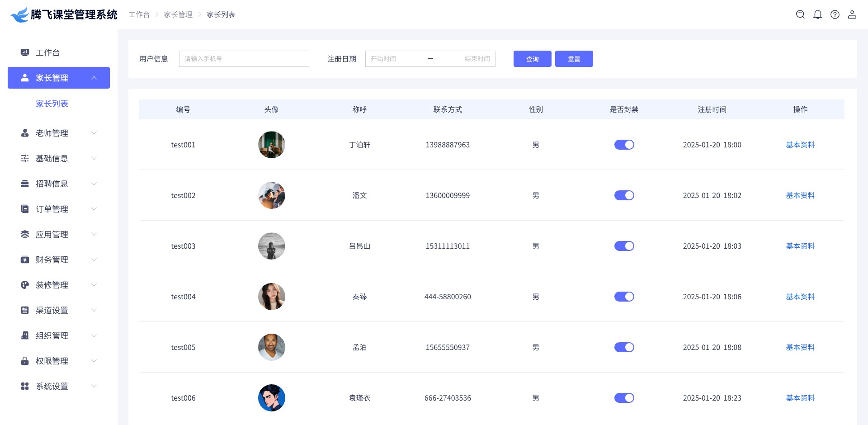
Task: Open the notification bell
Action: [x=817, y=14]
